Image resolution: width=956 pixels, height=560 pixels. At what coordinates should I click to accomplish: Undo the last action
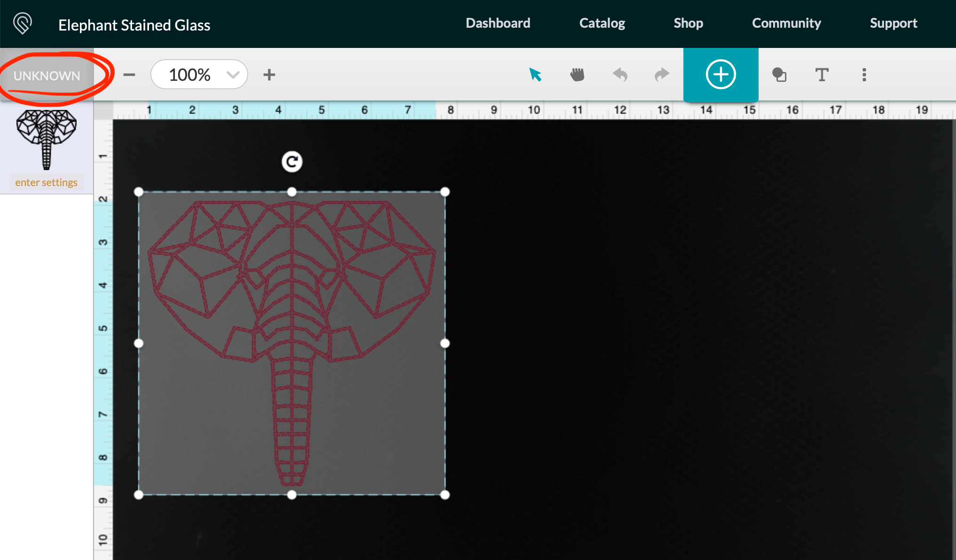619,74
